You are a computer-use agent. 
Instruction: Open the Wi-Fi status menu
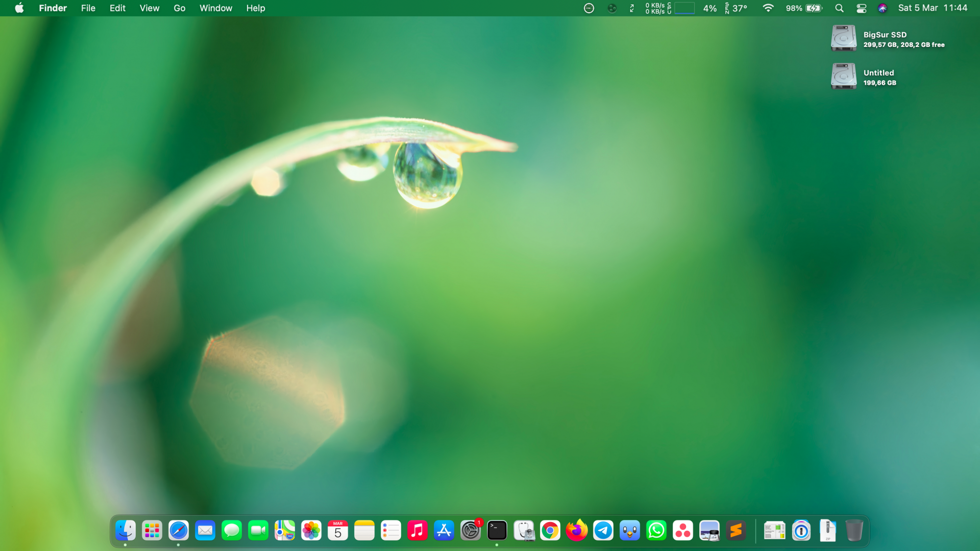coord(768,8)
